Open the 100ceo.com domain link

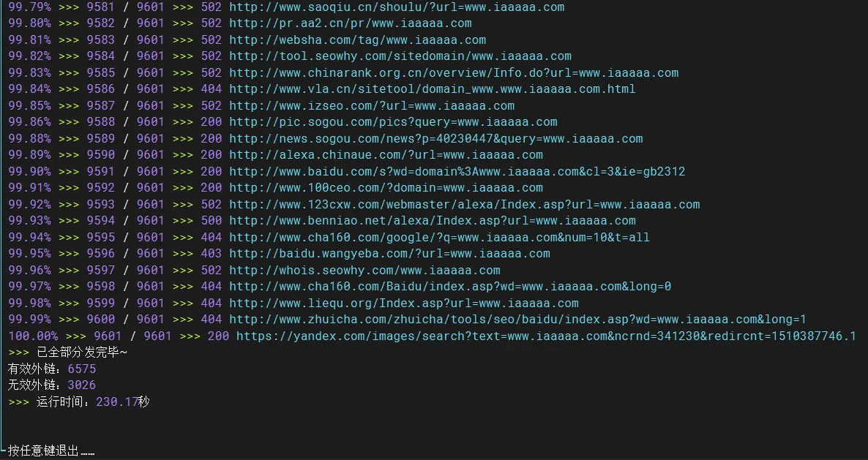tap(386, 187)
